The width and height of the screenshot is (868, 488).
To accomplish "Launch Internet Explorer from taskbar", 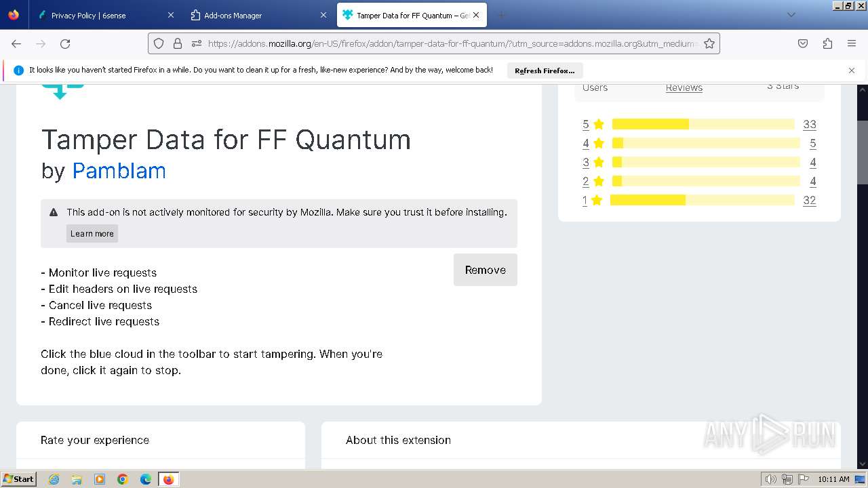I will pos(54,479).
